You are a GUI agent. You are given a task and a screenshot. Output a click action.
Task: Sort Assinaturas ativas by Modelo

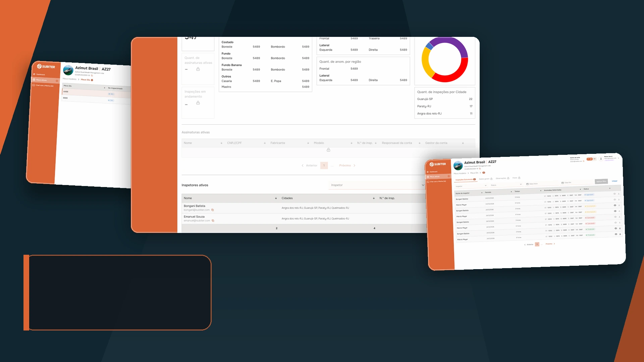[352, 143]
